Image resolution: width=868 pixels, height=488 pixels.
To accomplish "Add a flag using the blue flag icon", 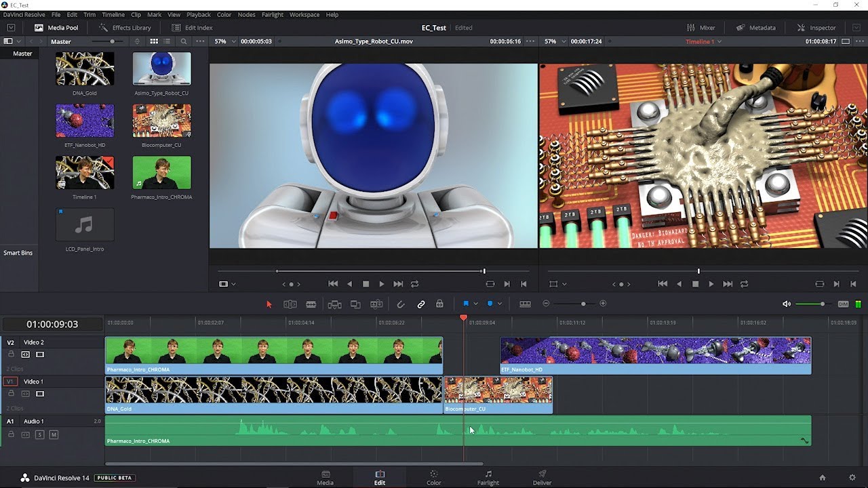I will (466, 304).
